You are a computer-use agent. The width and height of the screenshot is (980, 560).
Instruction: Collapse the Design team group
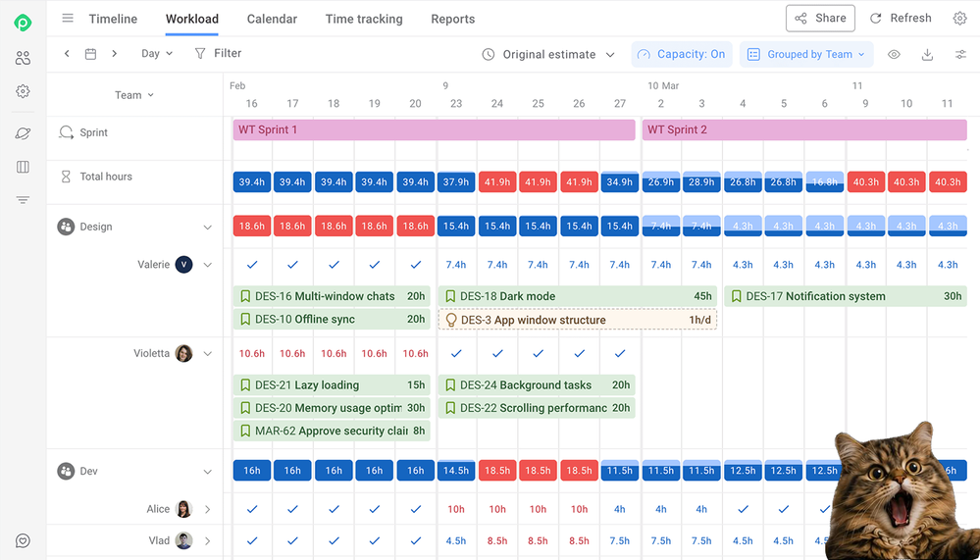[208, 227]
